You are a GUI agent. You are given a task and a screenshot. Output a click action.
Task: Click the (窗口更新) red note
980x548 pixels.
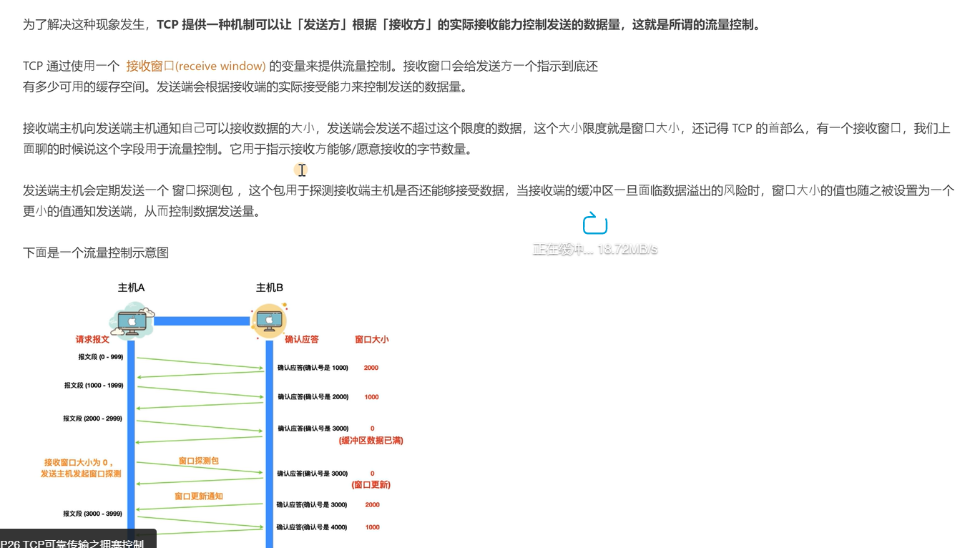pyautogui.click(x=371, y=485)
